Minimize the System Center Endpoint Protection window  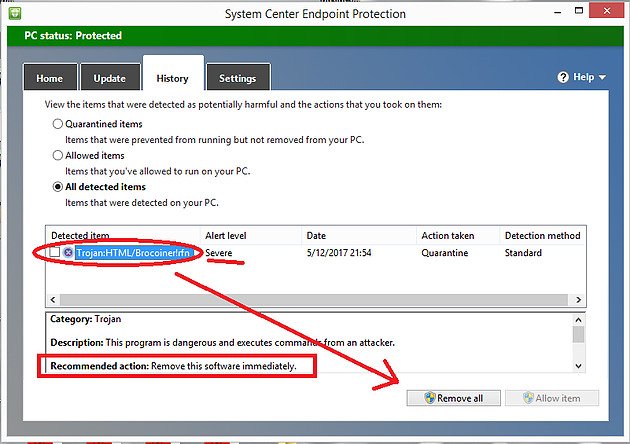(x=557, y=12)
